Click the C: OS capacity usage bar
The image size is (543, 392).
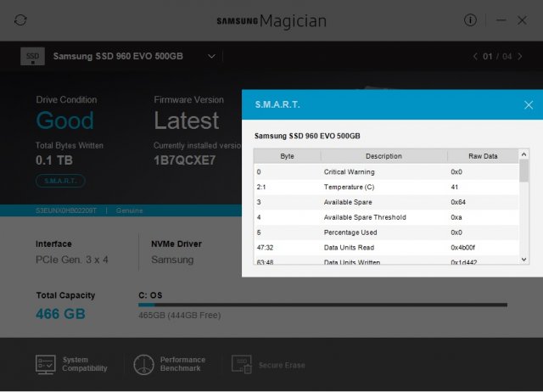click(322, 305)
